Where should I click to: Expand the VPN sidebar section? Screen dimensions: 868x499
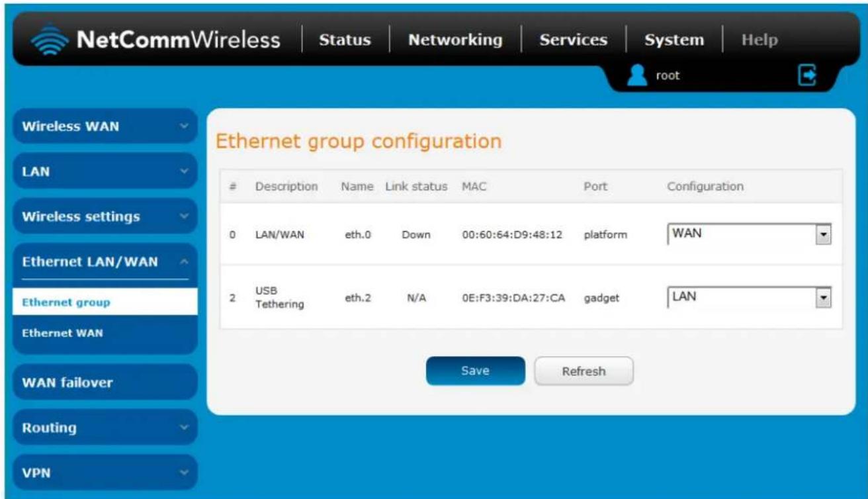coord(105,473)
